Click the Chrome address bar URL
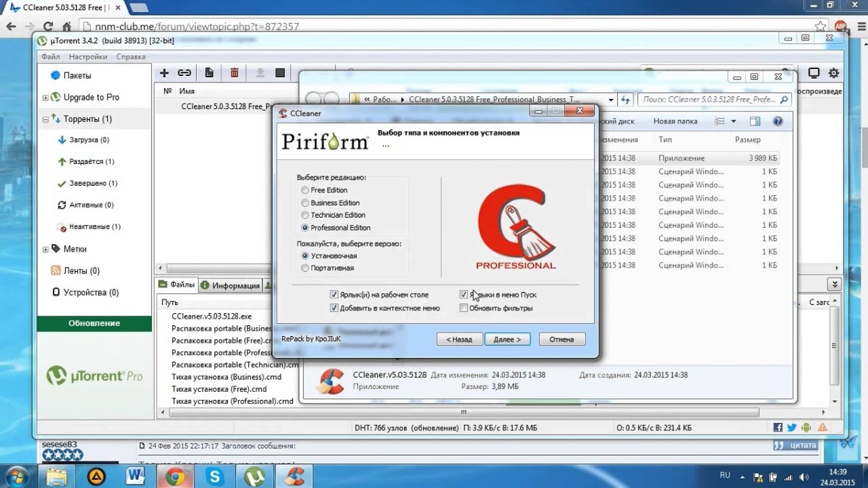Viewport: 868px width, 488px height. point(197,27)
